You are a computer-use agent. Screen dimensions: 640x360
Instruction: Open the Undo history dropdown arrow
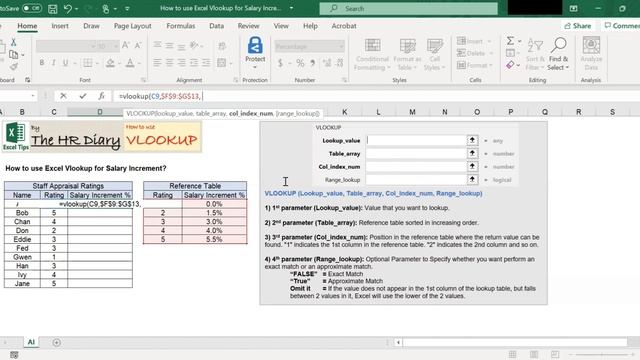tap(77, 9)
